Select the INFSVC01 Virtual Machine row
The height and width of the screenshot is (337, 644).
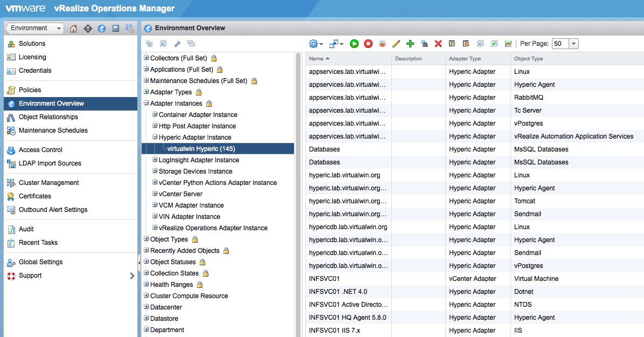(x=475, y=279)
